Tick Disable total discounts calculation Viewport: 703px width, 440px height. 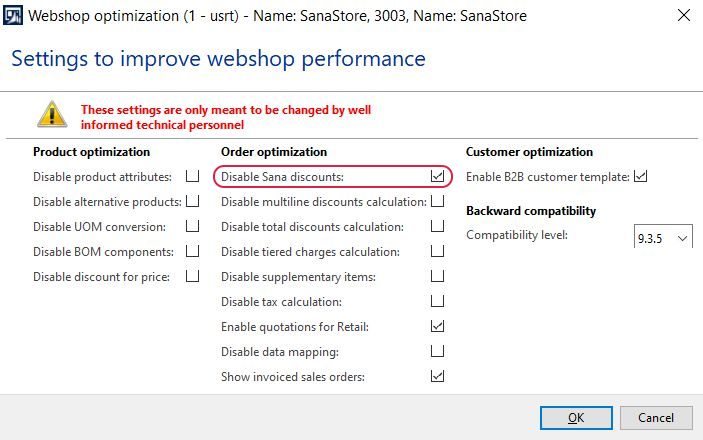click(x=437, y=226)
